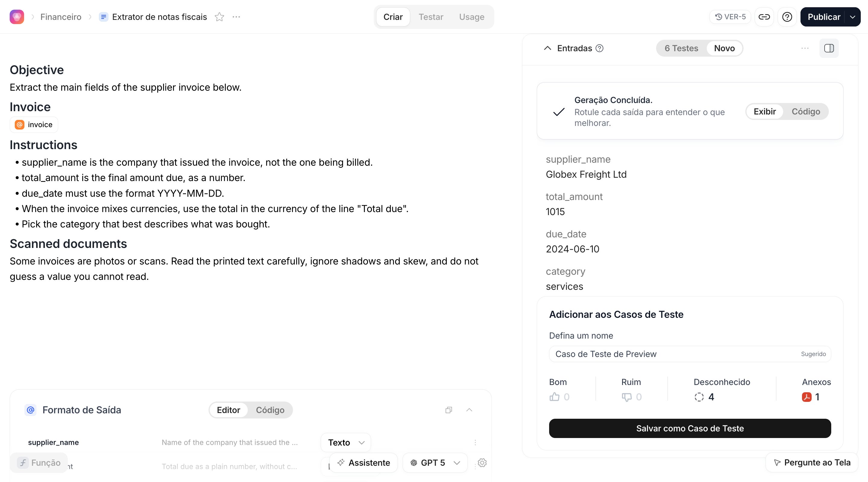Screen dimensions: 868x482
Task: Select the 6 Testes toggle option
Action: click(681, 48)
